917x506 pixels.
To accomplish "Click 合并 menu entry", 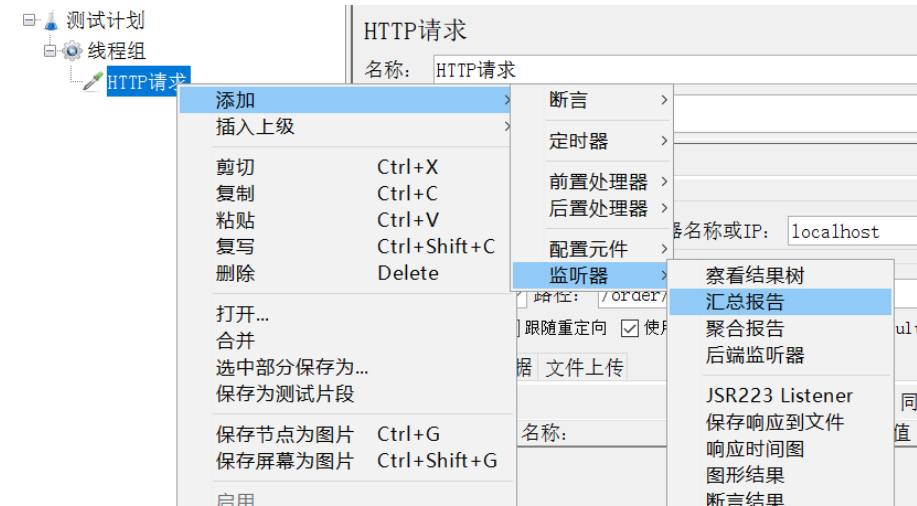I will click(346, 341).
